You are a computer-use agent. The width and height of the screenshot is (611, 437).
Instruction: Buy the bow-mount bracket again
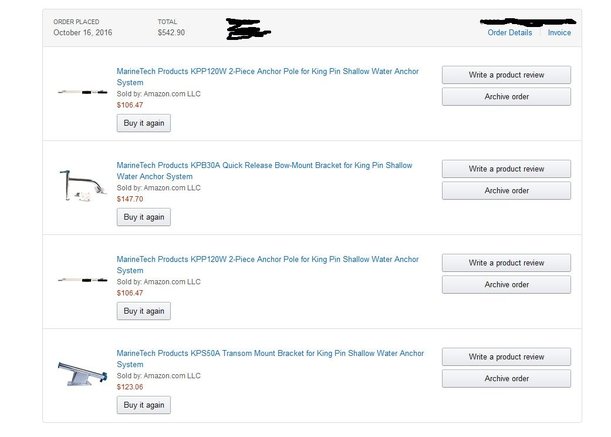coord(144,217)
